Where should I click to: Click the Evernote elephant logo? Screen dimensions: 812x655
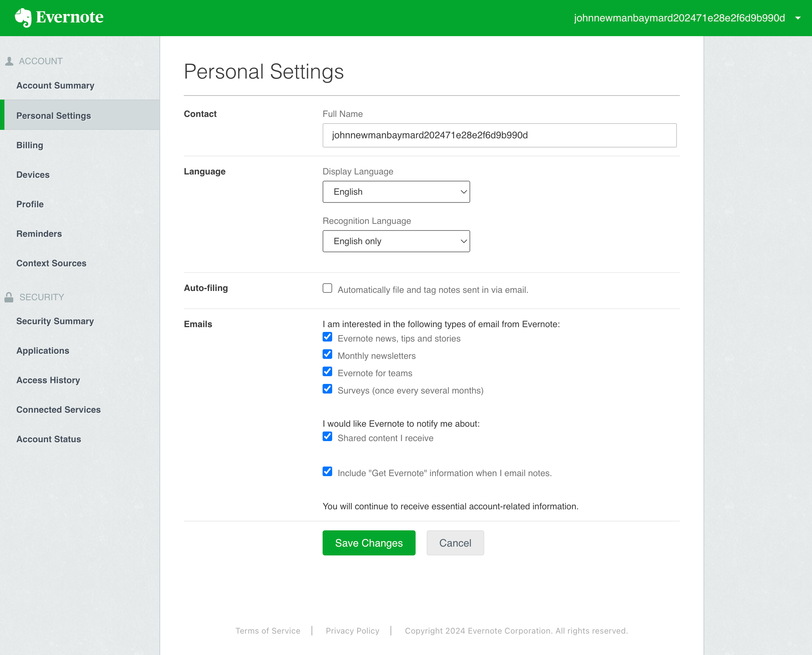(23, 17)
